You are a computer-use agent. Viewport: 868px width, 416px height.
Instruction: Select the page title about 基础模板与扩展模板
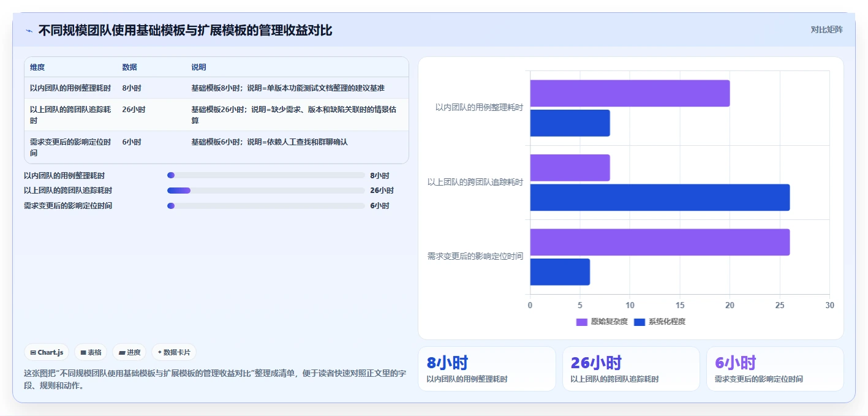[185, 30]
